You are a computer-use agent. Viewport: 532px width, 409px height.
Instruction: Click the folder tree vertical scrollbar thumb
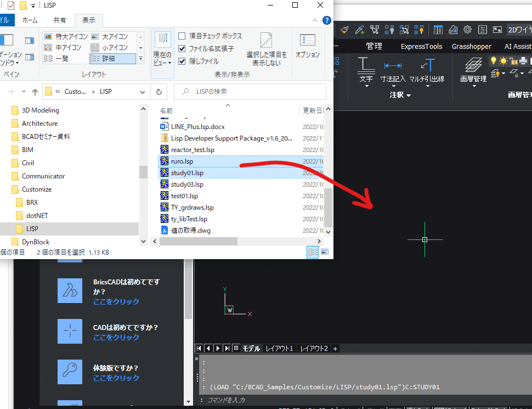pyautogui.click(x=143, y=172)
